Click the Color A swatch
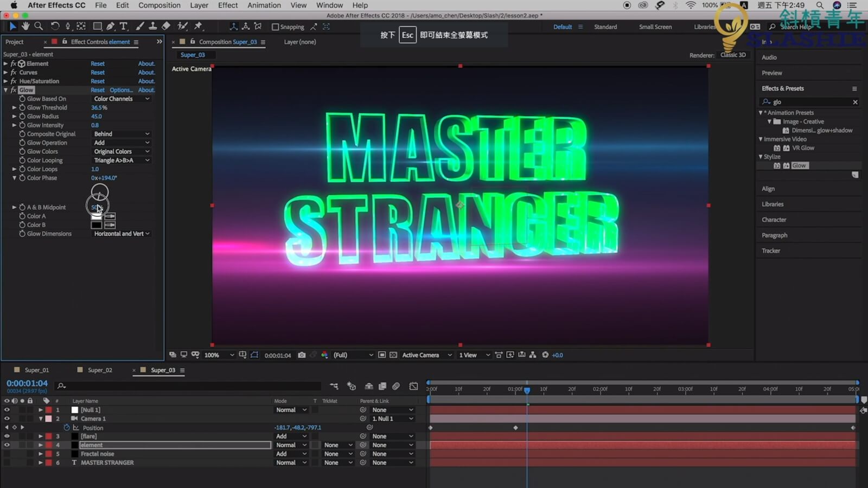Viewport: 868px width, 488px height. click(x=97, y=216)
